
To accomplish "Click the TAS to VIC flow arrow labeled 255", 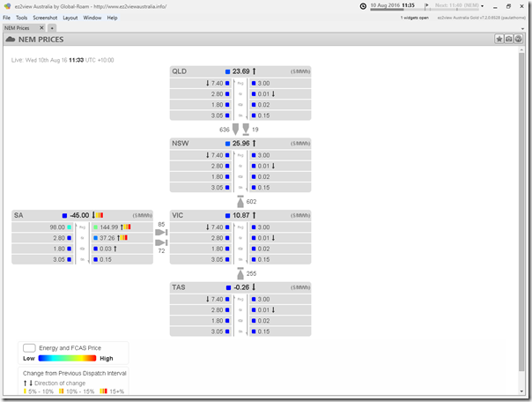I will 240,273.
